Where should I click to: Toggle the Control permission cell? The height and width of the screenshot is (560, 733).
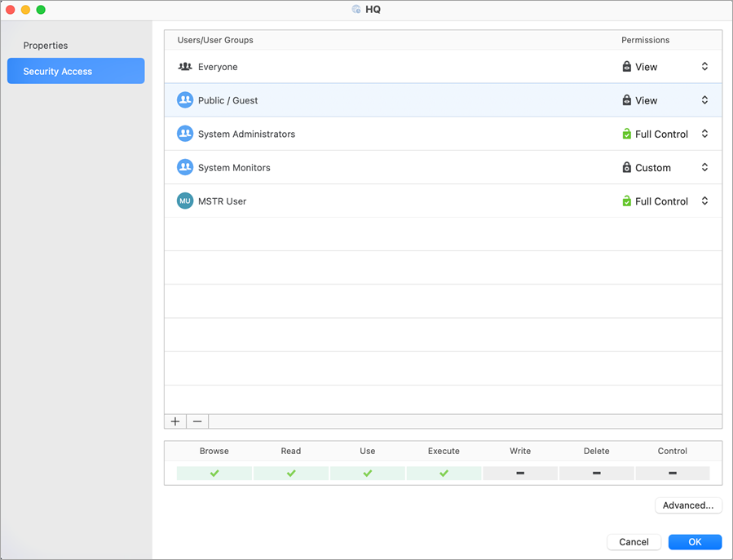(672, 473)
